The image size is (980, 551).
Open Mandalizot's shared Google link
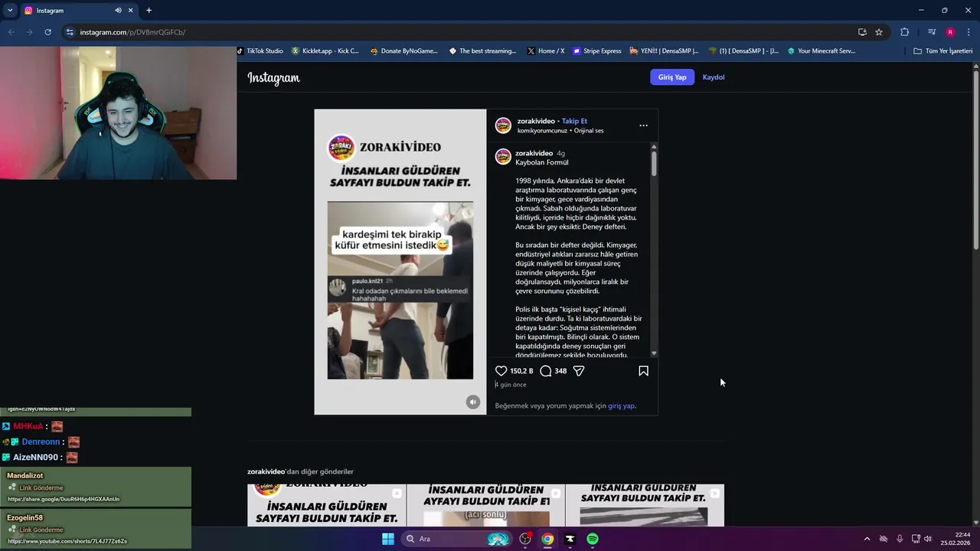(x=64, y=499)
